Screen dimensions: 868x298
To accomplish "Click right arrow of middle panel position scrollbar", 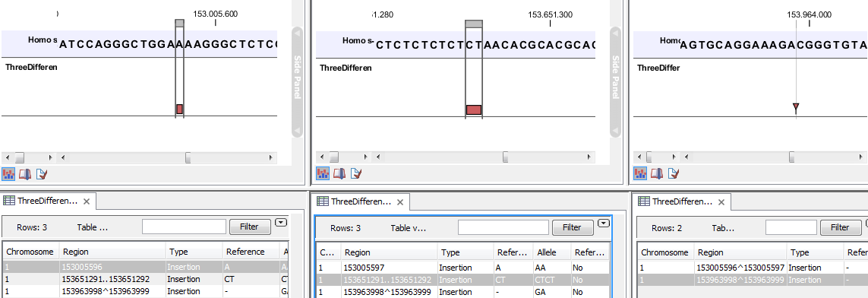I will point(589,157).
